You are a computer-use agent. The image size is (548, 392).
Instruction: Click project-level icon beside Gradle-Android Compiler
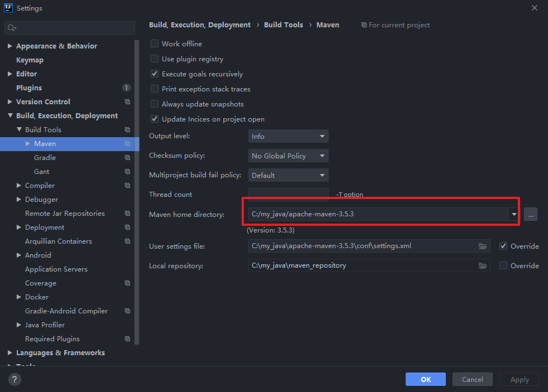tap(128, 311)
